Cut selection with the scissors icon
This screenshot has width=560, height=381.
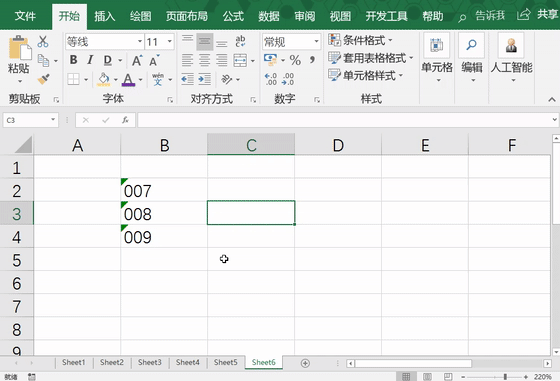coord(43,42)
